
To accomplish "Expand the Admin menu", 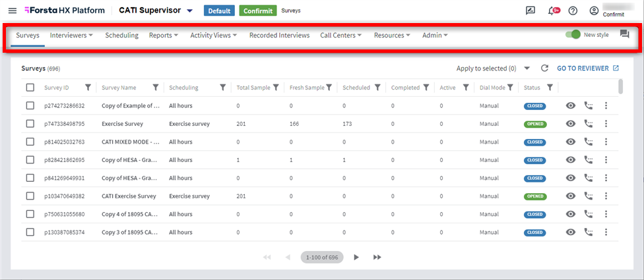I will [x=435, y=36].
